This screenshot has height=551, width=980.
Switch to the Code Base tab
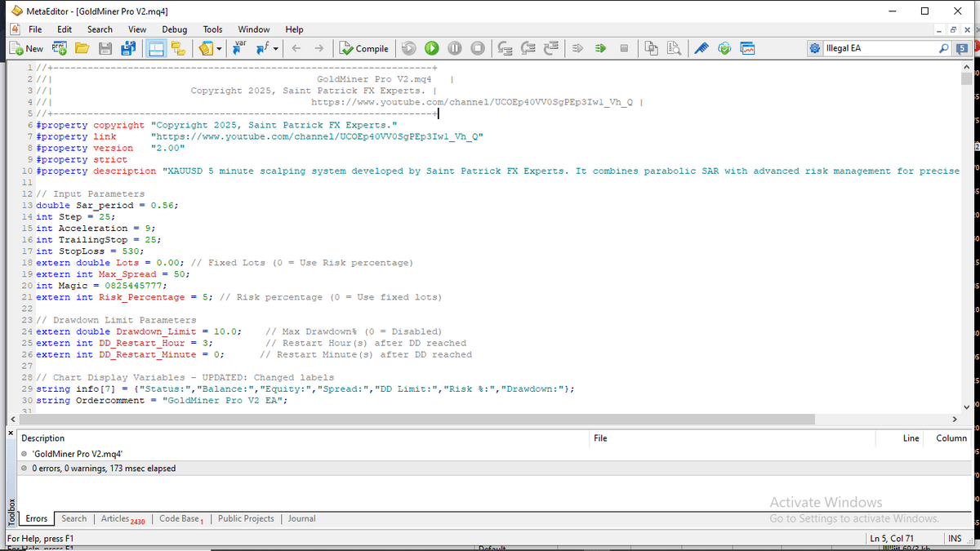[180, 518]
